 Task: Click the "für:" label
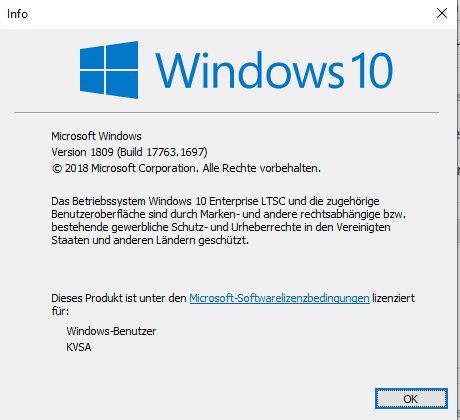pyautogui.click(x=60, y=311)
